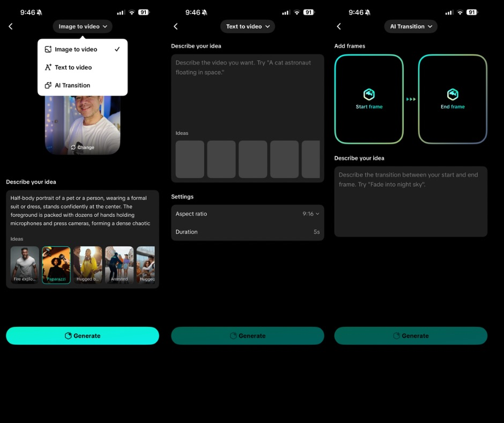Tap the AI Transition icon in the menu
Image resolution: width=504 pixels, height=423 pixels.
[49, 85]
